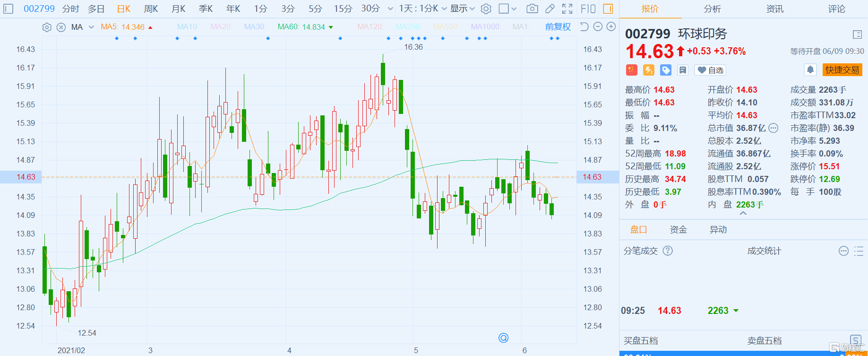Switch to the 5分 timeframe
868x356 pixels.
pyautogui.click(x=315, y=9)
